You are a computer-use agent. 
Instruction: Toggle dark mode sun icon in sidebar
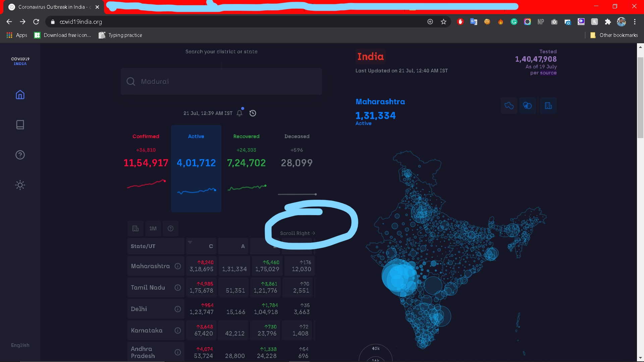(20, 185)
